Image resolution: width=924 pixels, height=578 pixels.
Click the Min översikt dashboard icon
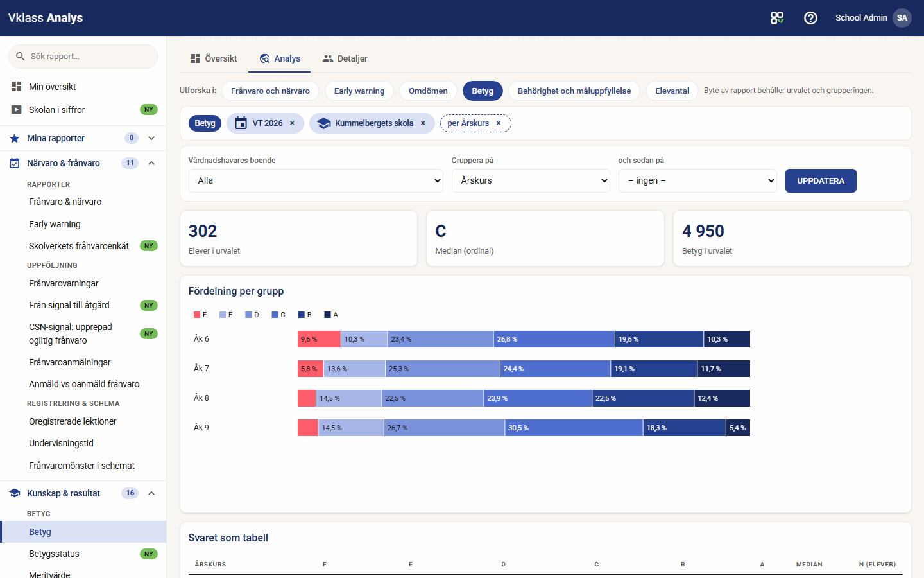pos(17,86)
